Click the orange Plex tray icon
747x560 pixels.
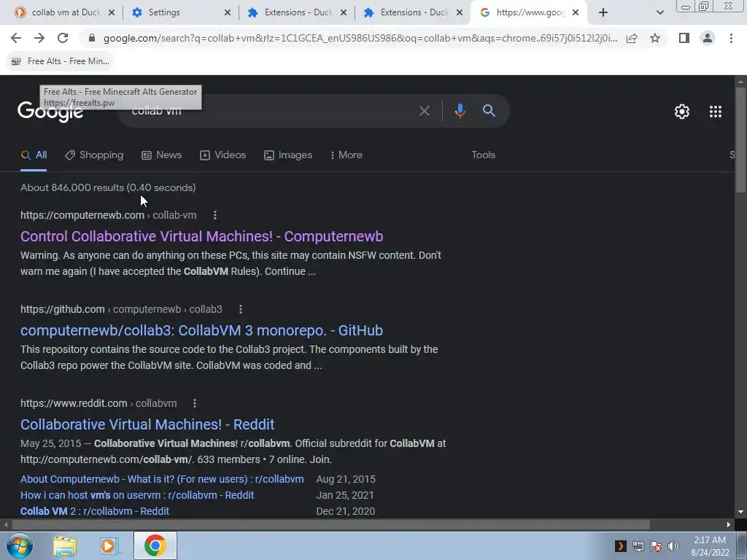pos(620,546)
